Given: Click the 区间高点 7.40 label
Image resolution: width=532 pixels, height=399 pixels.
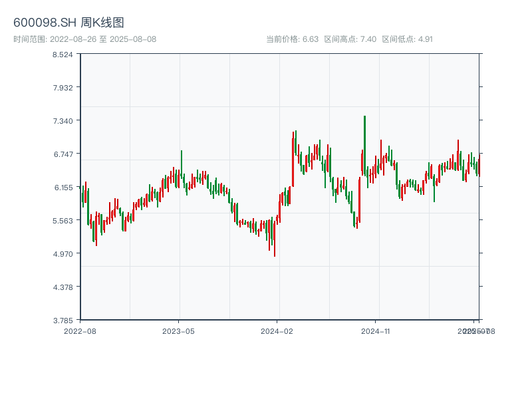Looking at the screenshot, I should [350, 39].
